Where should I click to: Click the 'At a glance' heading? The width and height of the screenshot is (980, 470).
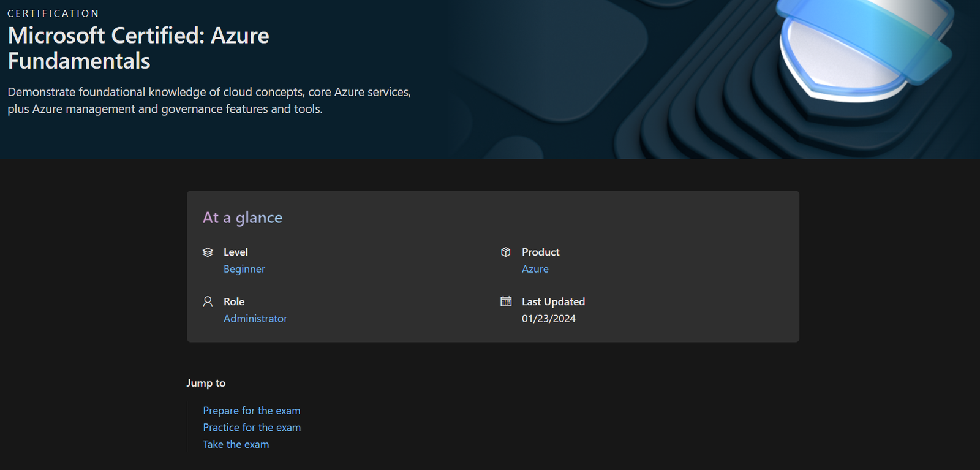click(x=243, y=218)
